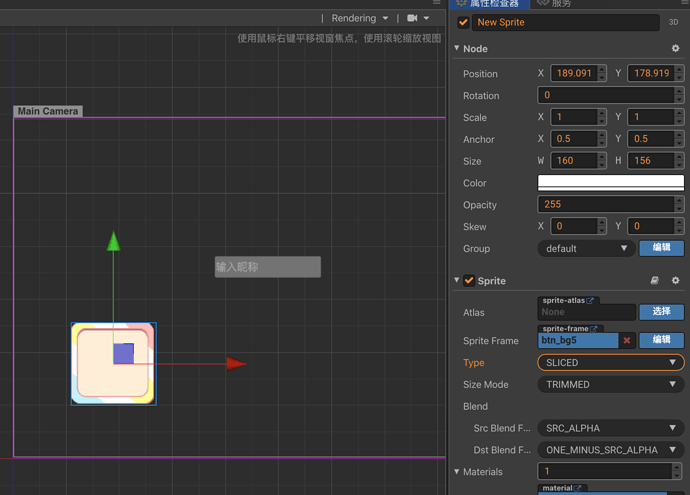Open the Sprite component help document icon
690x495 pixels.
coord(655,281)
